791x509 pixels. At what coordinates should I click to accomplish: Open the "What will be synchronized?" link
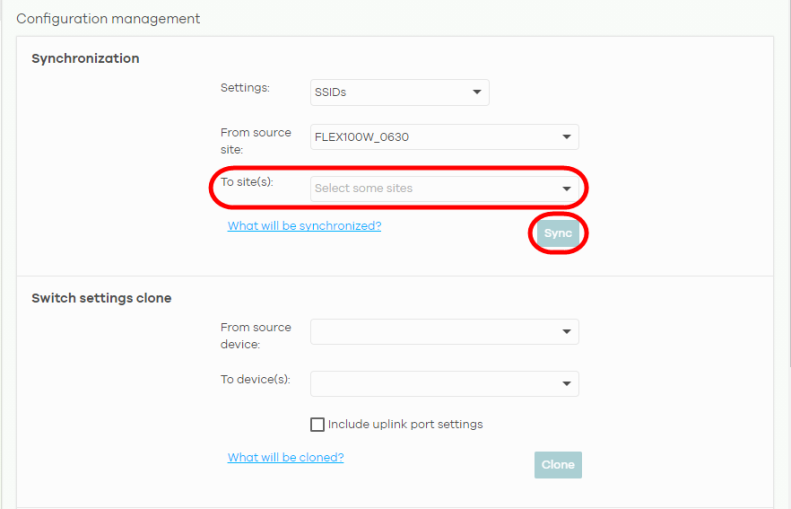click(x=304, y=226)
